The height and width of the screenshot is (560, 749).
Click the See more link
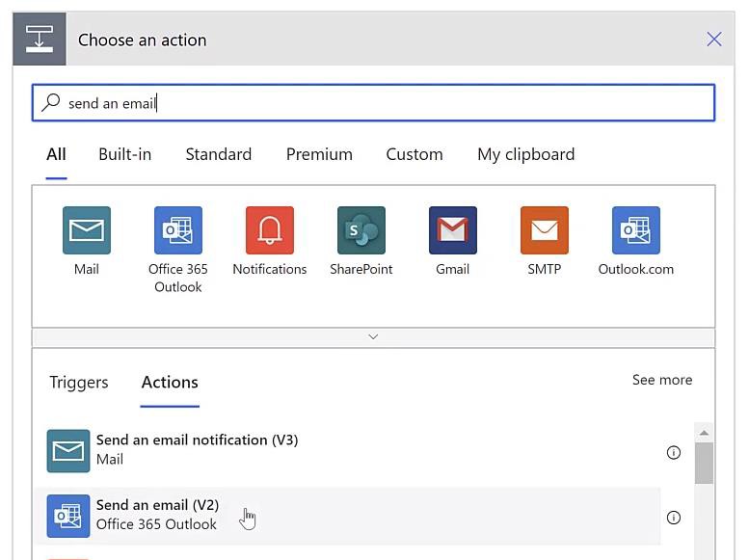662,380
